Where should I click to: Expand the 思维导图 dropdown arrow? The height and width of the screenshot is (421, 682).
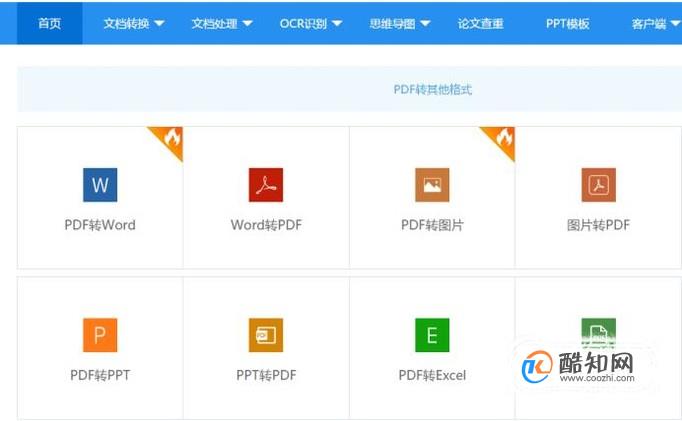click(x=425, y=23)
